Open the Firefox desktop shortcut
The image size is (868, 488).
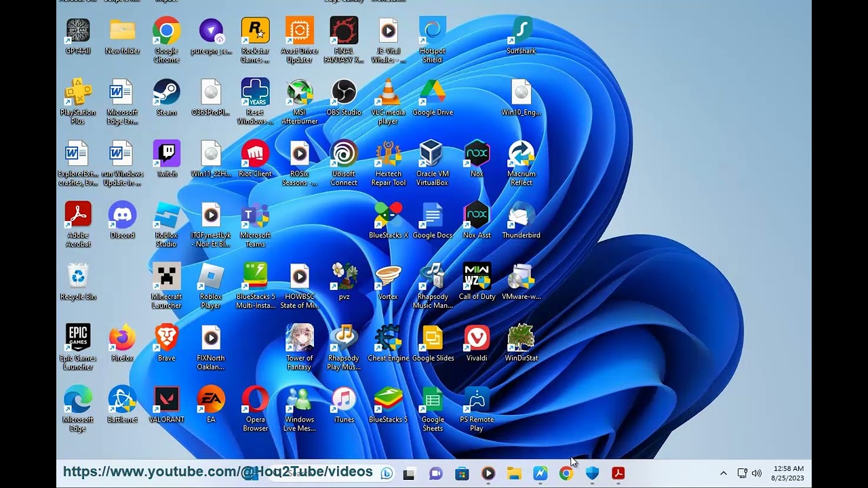pyautogui.click(x=122, y=338)
